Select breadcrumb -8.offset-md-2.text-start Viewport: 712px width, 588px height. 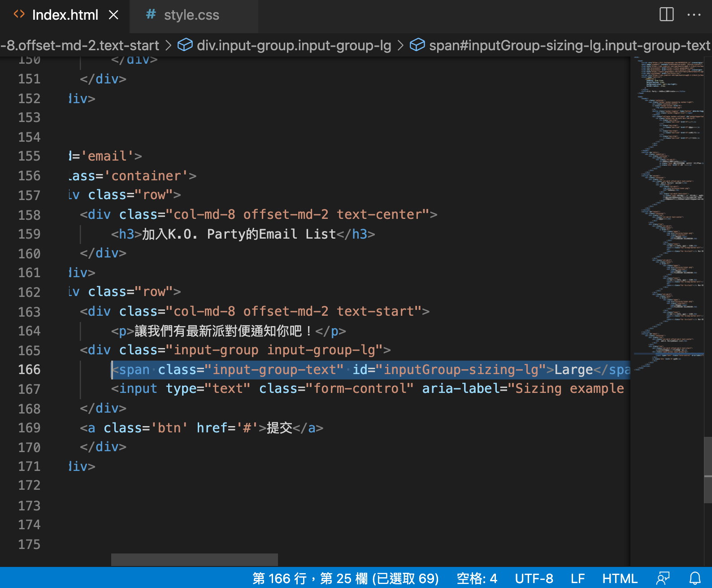point(80,45)
